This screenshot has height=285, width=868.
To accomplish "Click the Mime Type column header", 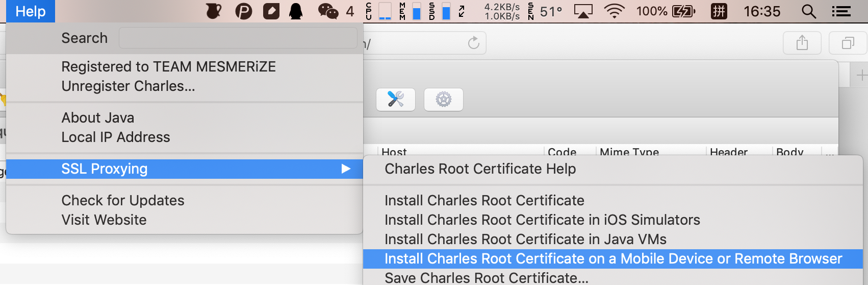I will [x=629, y=152].
